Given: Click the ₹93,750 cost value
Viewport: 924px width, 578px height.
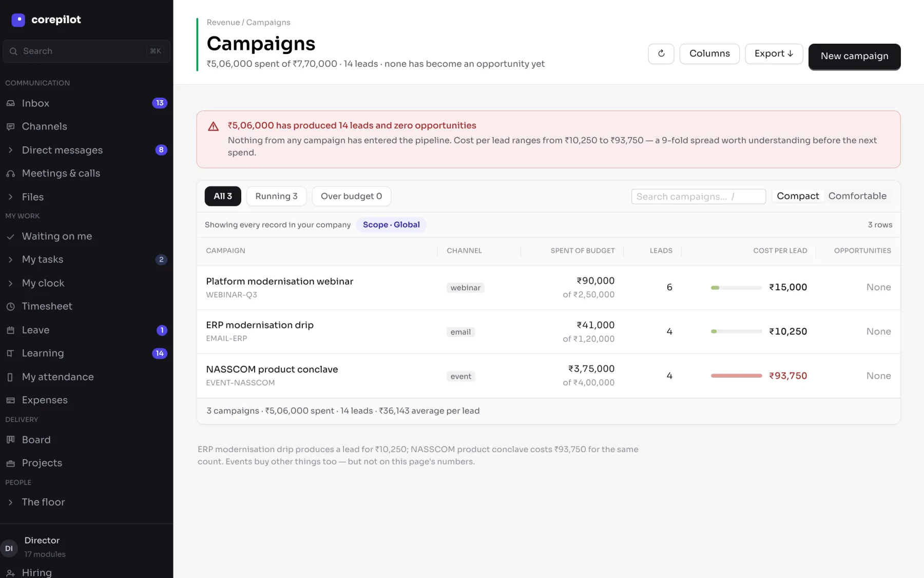Looking at the screenshot, I should (788, 376).
